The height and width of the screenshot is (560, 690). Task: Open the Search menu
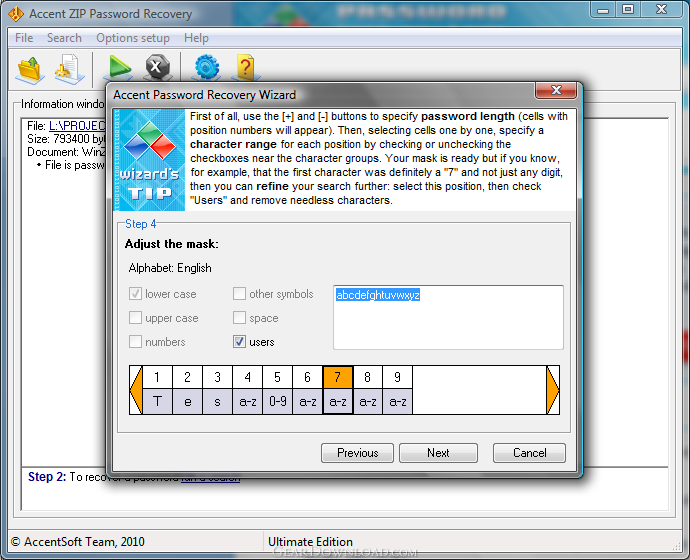pyautogui.click(x=64, y=38)
